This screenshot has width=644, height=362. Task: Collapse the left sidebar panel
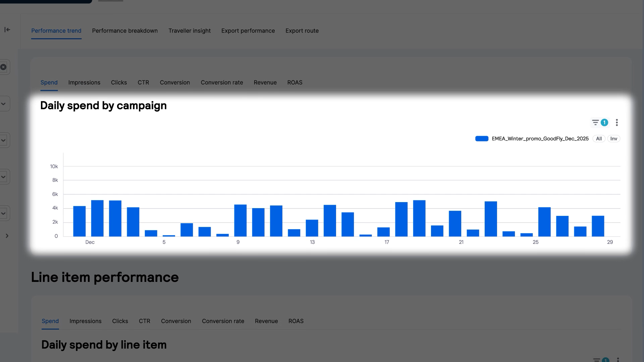coord(7,30)
